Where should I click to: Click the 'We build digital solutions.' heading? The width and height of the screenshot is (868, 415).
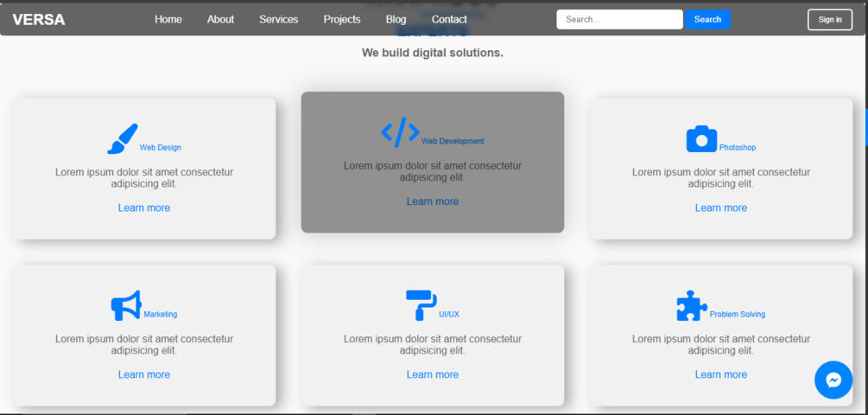click(x=433, y=53)
